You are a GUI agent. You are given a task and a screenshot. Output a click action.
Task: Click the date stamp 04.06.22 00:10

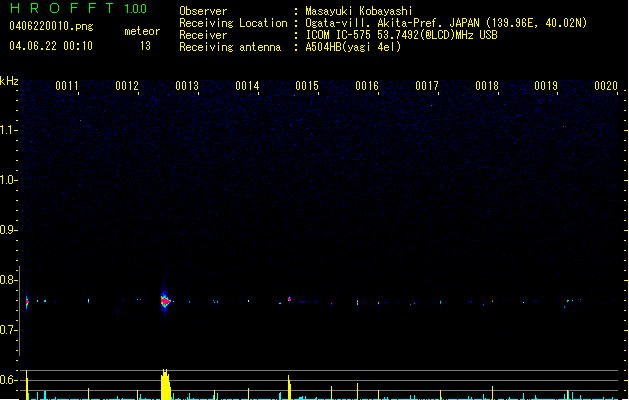point(51,46)
